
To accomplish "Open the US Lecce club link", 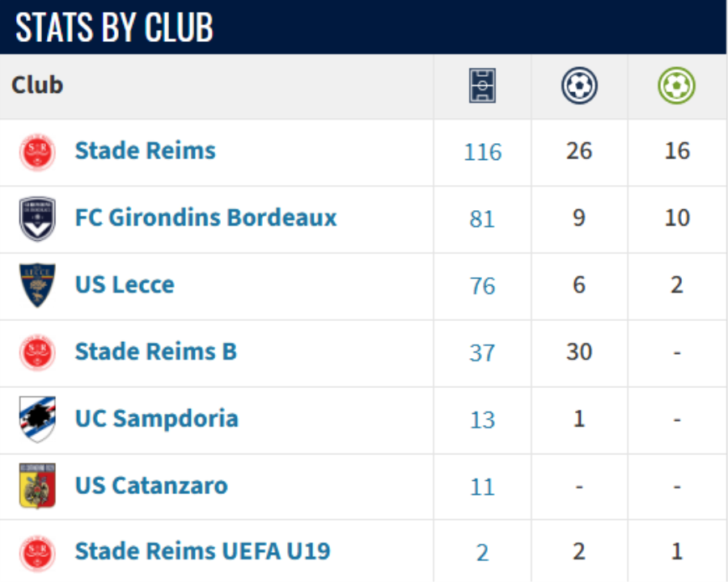I will pos(125,284).
